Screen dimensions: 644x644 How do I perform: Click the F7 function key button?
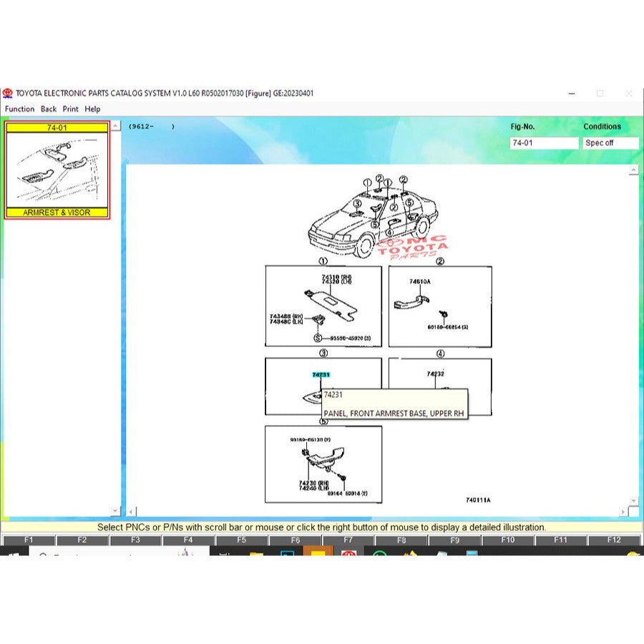pos(348,540)
